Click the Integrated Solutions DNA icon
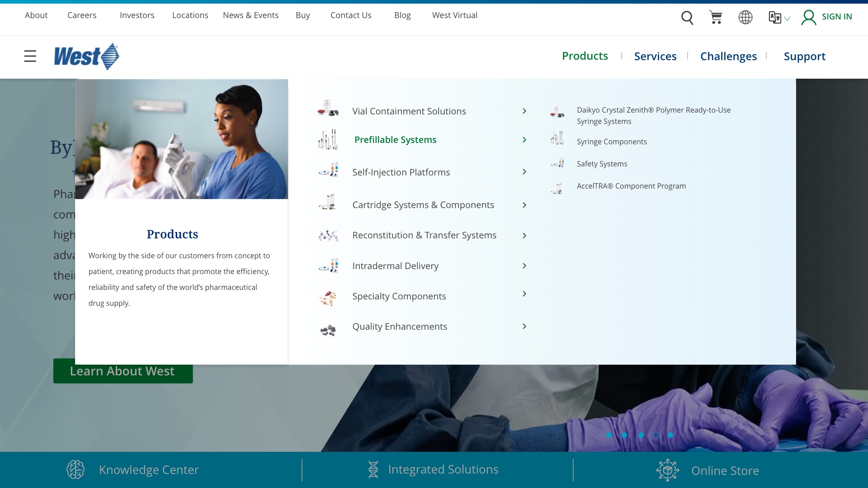This screenshot has width=868, height=488. (373, 469)
